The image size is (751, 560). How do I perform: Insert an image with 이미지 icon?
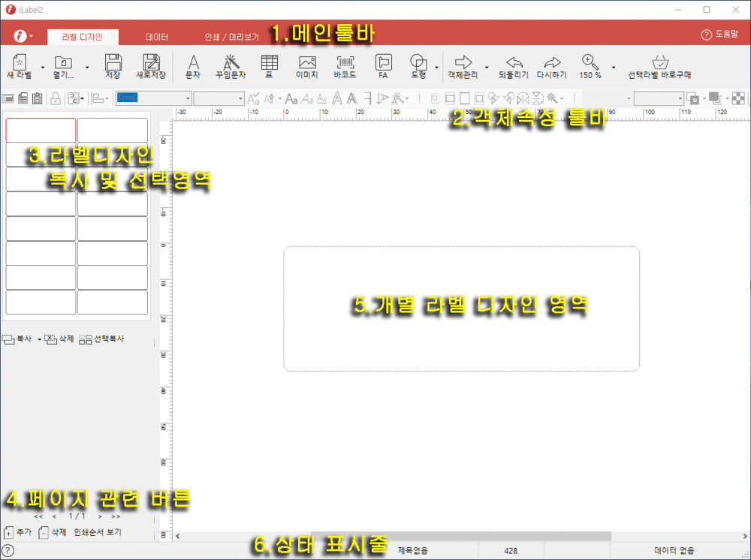click(x=307, y=66)
